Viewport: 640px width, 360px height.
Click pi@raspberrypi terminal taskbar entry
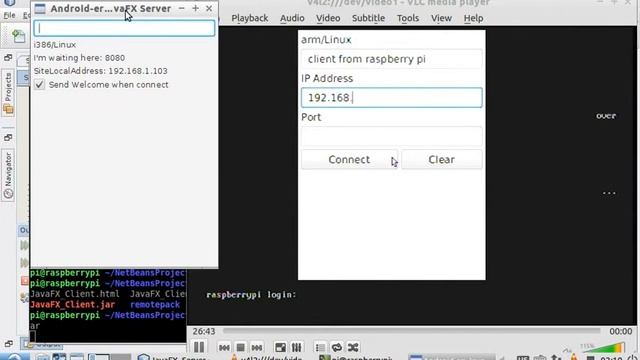point(356,357)
